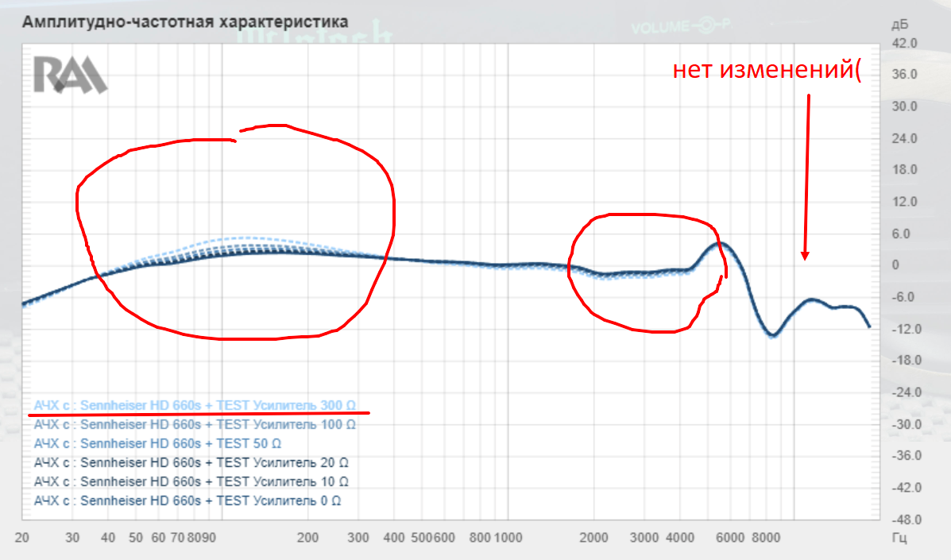
Task: Click the positive 18.0 dB axis value
Action: (x=904, y=170)
